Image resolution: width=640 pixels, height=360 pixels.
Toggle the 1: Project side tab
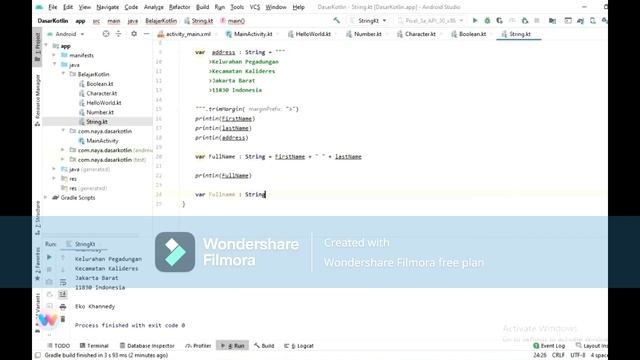click(38, 47)
